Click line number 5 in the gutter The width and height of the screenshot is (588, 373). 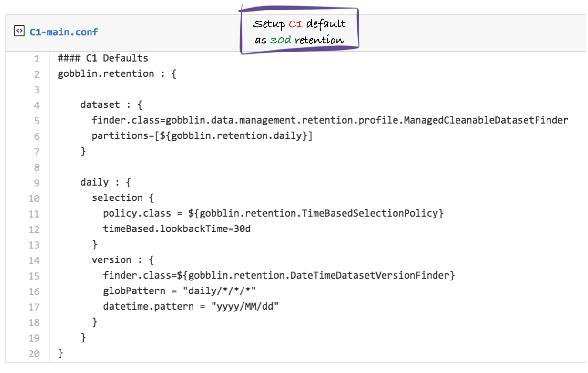(36, 120)
